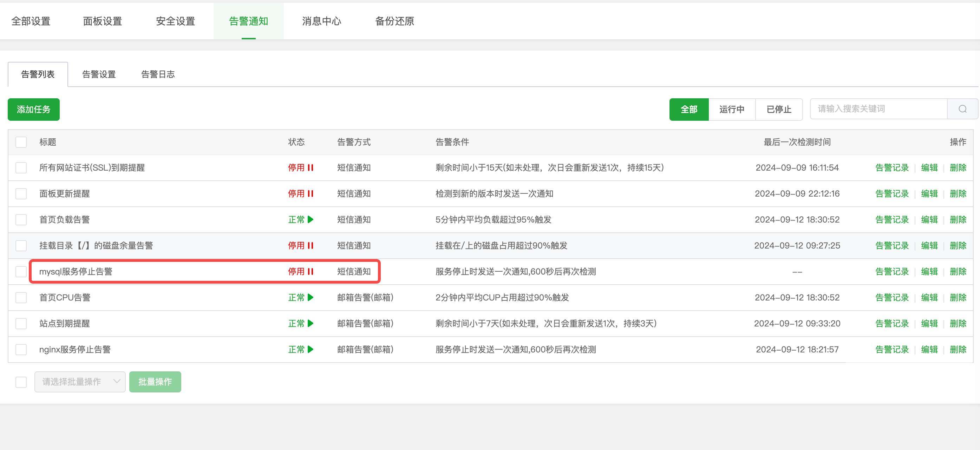
Task: Click timestamp 2024-09-12 09:33:20
Action: click(x=797, y=323)
